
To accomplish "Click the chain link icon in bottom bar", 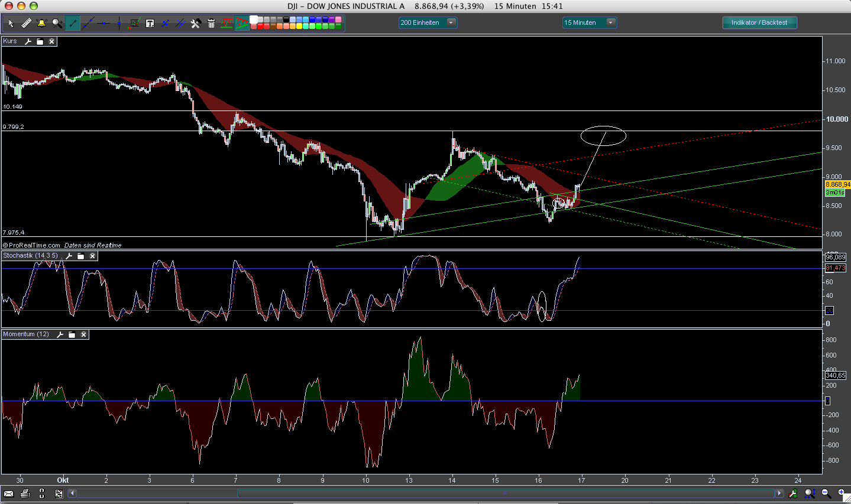I will [x=42, y=493].
